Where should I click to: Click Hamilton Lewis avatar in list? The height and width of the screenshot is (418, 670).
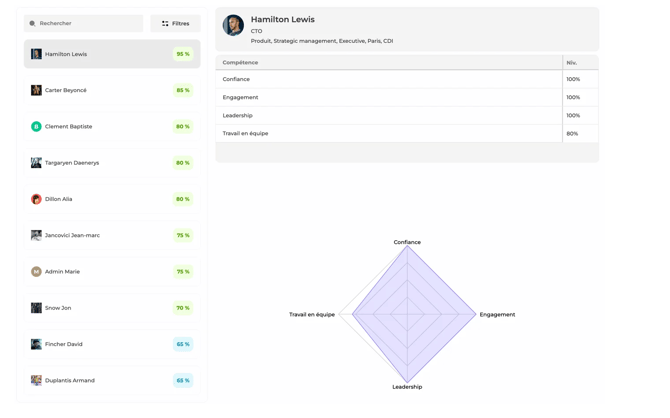36,54
